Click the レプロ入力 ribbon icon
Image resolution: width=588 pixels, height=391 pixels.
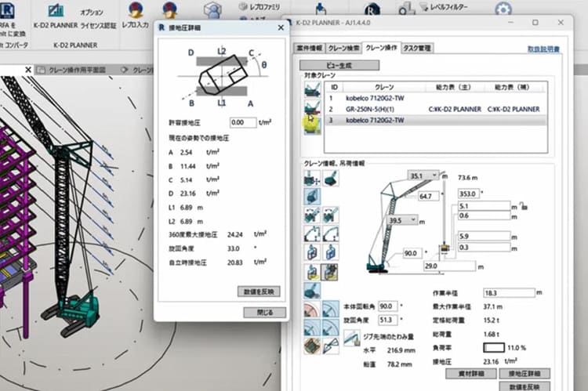coord(135,10)
